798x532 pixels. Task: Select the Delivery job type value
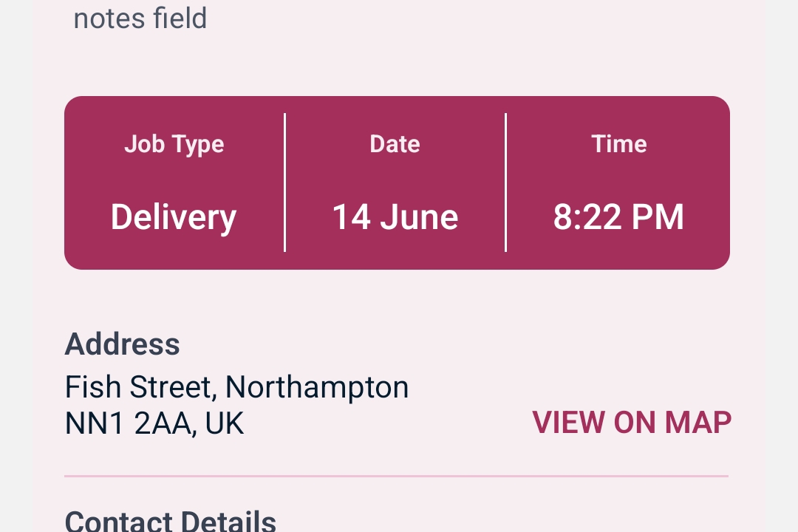coord(174,217)
